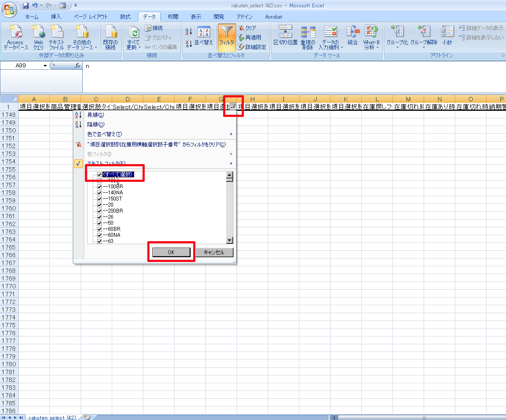
Task: Open the 校閲 ribbon tab
Action: click(173, 17)
